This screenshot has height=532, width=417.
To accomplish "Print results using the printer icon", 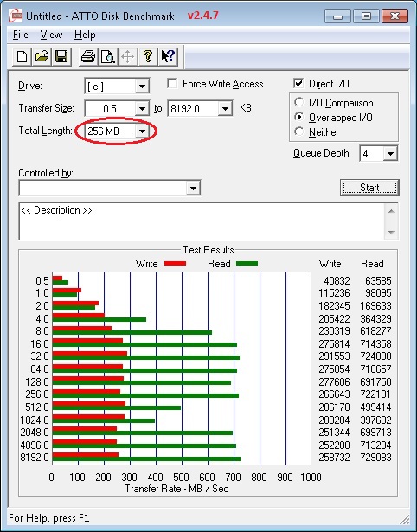I will [88, 56].
